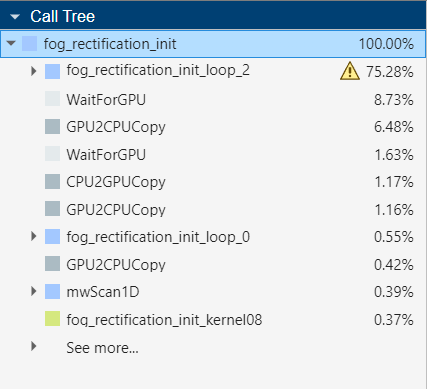Click the green icon of fog_rectification_init_kernel08
Screen dimensions: 427x389
52,319
